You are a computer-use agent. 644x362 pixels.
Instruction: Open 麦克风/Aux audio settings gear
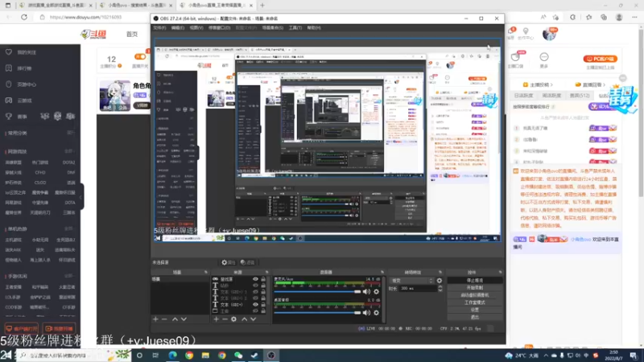point(376,291)
